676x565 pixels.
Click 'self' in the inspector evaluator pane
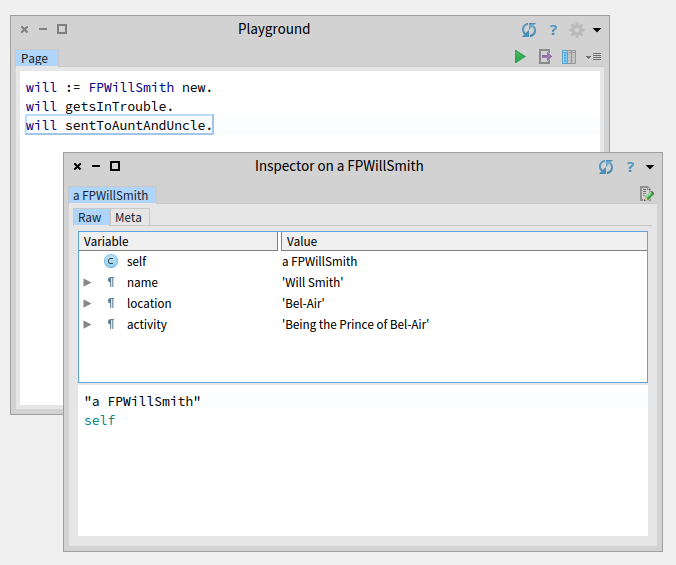click(x=100, y=420)
